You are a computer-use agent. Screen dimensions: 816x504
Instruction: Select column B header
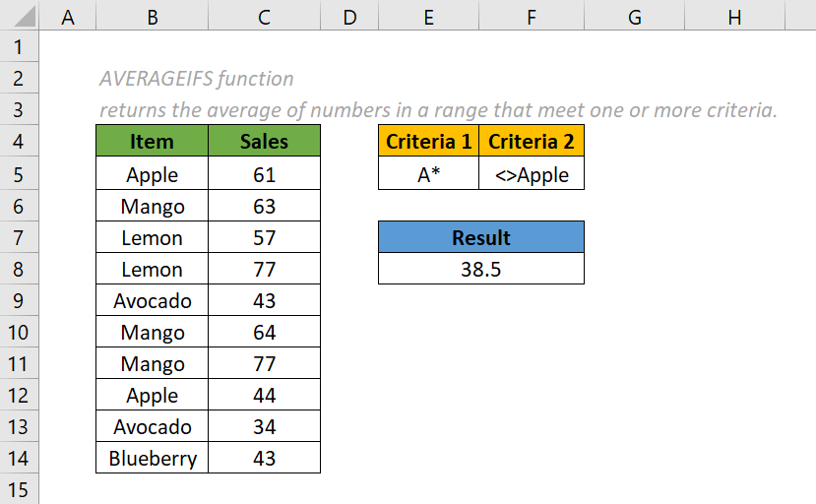tap(152, 17)
